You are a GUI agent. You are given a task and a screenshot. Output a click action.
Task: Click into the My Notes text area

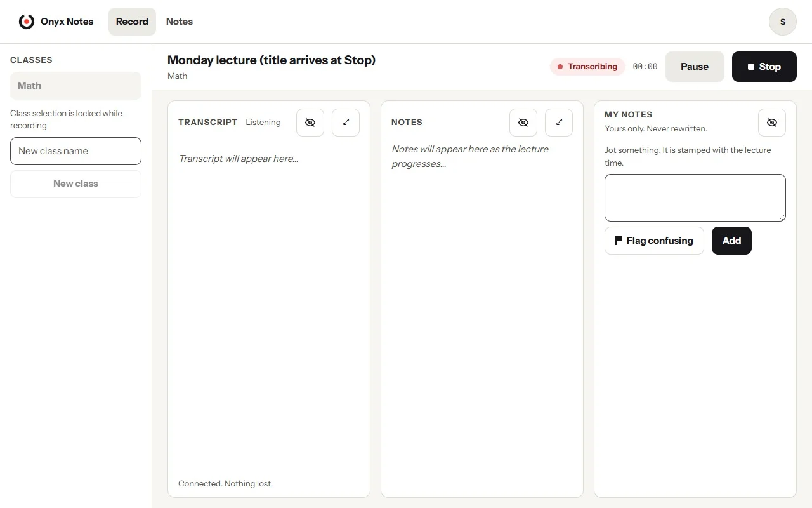695,197
